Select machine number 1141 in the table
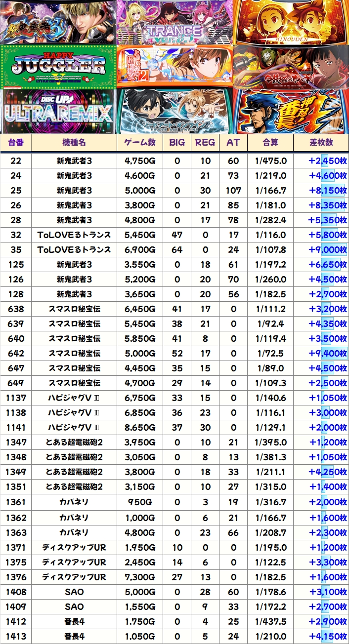The width and height of the screenshot is (349, 644). [16, 428]
